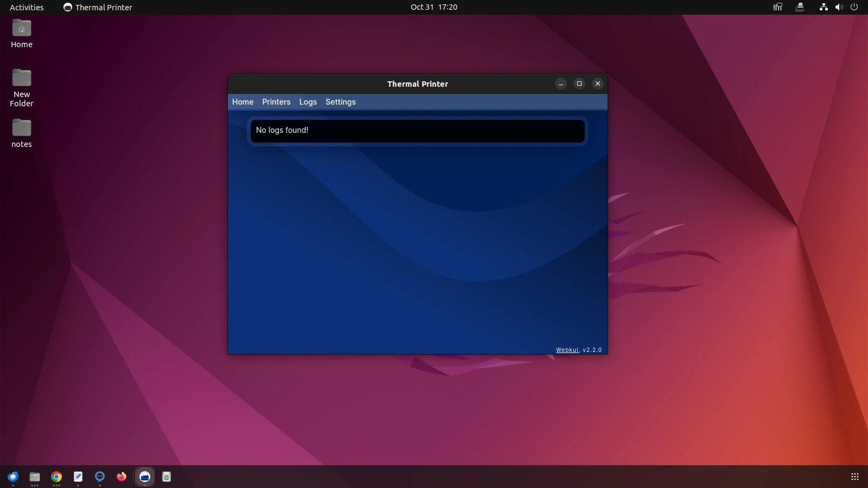Open the Home menu in Thermal Printer
This screenshot has width=868, height=488.
242,102
